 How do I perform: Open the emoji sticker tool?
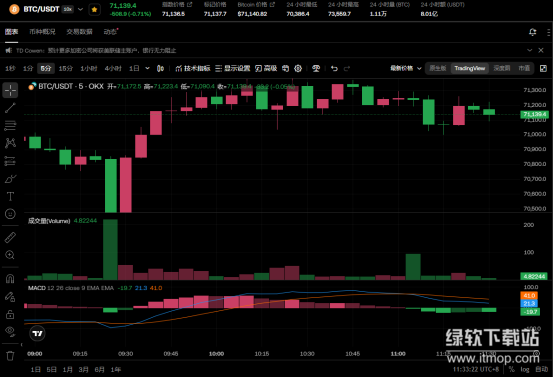point(10,214)
